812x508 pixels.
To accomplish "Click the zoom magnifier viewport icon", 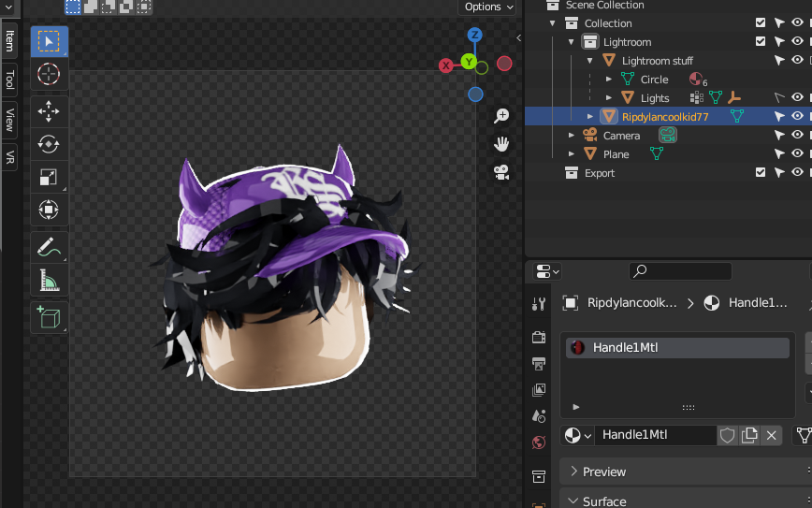I will tap(501, 115).
